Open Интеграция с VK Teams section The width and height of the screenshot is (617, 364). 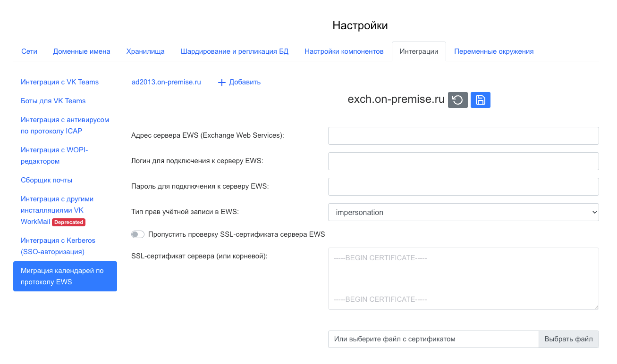pos(59,82)
